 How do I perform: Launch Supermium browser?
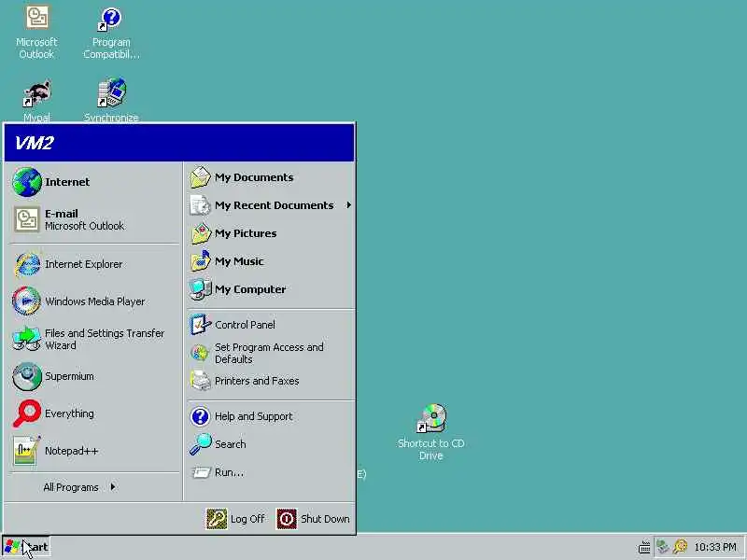[93, 376]
